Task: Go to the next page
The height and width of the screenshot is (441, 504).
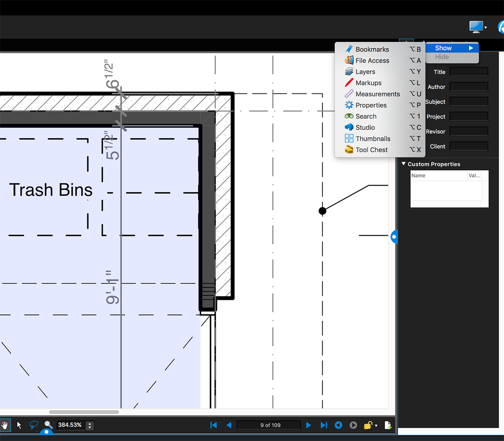Action: point(309,425)
